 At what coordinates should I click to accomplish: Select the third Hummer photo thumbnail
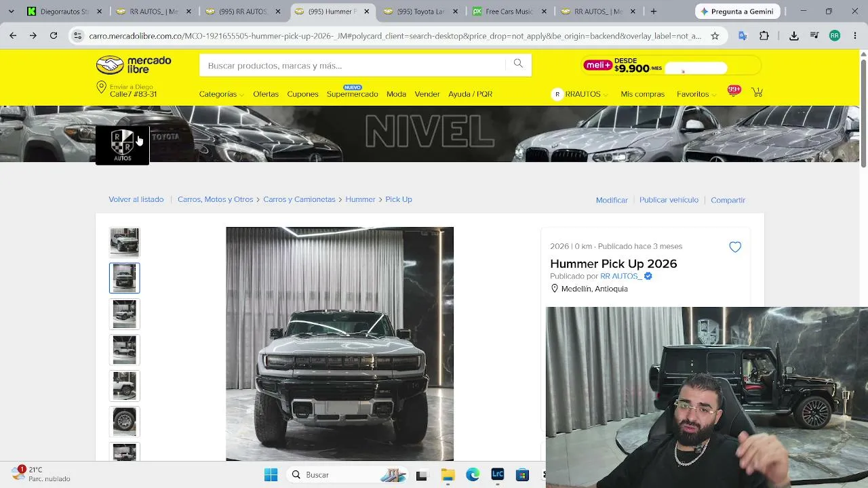click(x=124, y=314)
